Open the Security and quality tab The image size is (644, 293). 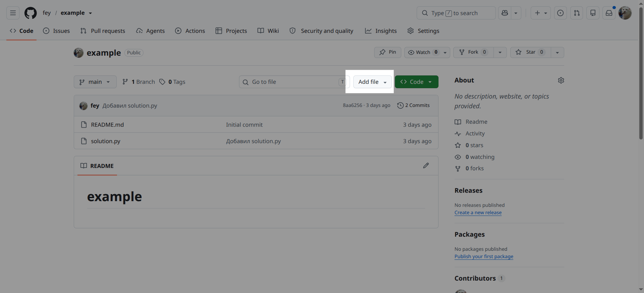[321, 31]
